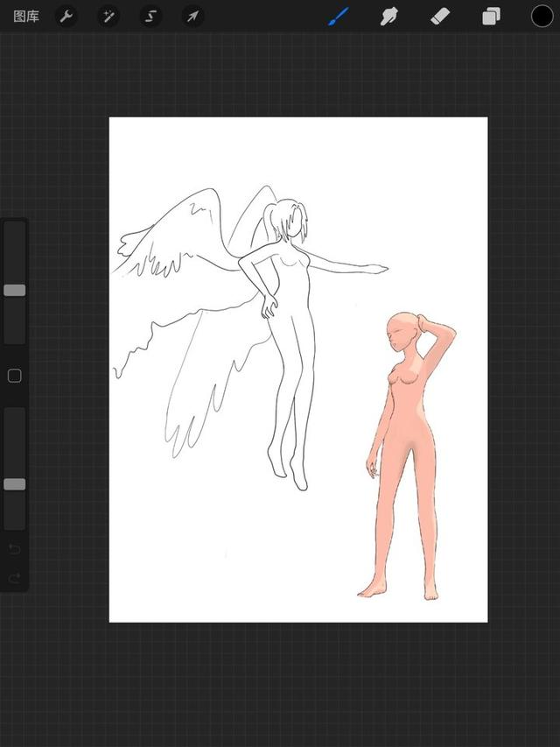Activate the Transform arrow tool
The width and height of the screenshot is (560, 747).
[x=192, y=17]
